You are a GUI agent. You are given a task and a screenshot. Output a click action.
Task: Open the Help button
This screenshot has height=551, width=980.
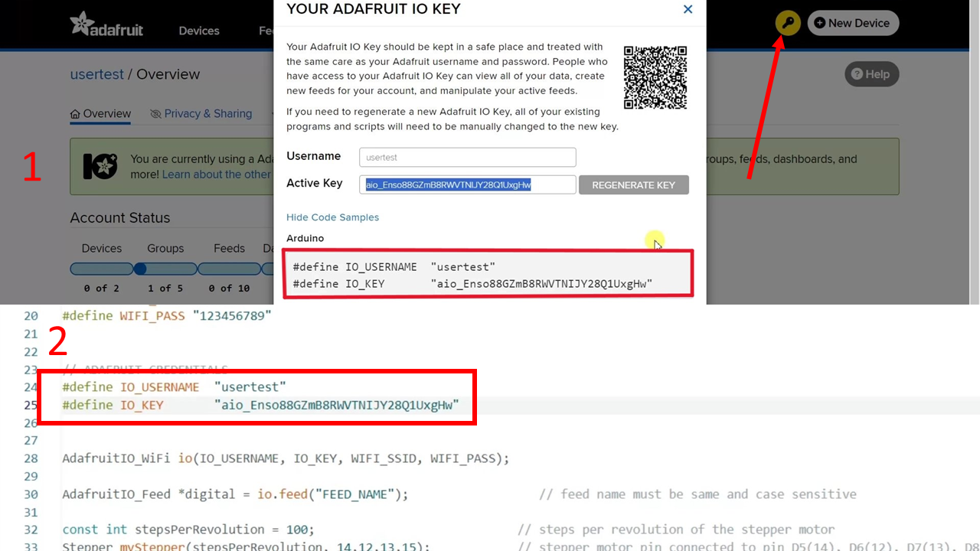(871, 74)
